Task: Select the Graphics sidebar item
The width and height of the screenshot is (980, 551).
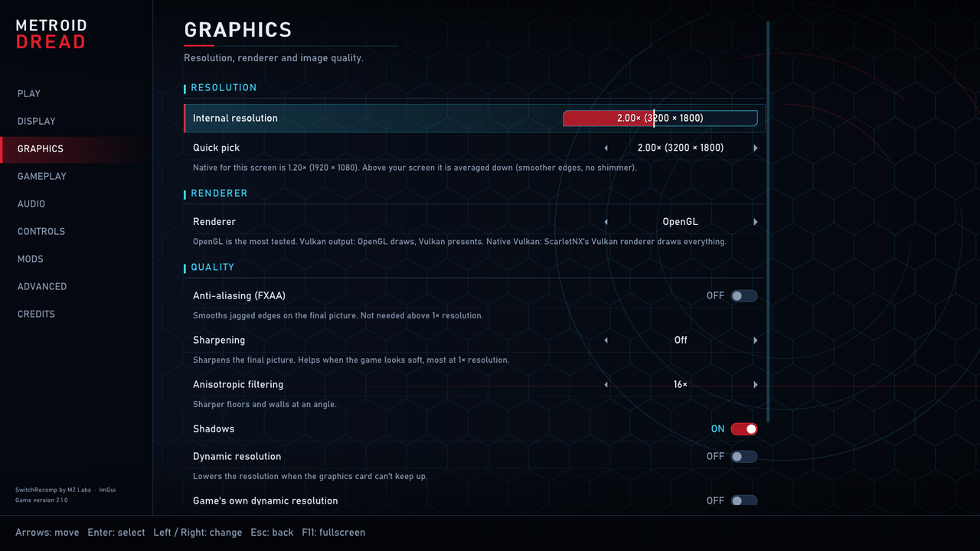Action: [x=77, y=148]
